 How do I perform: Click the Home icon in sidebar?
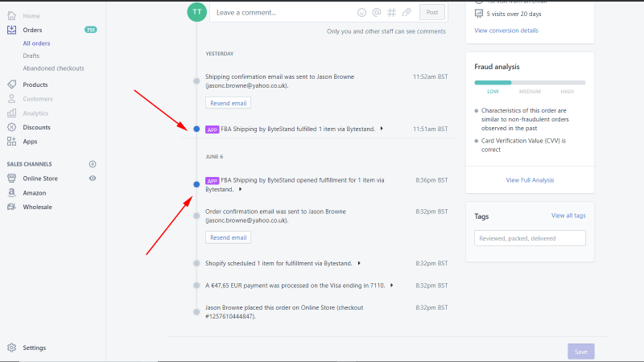pos(11,15)
